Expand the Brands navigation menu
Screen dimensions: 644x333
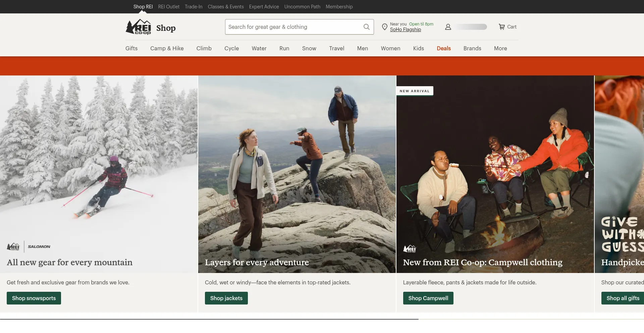coord(472,48)
